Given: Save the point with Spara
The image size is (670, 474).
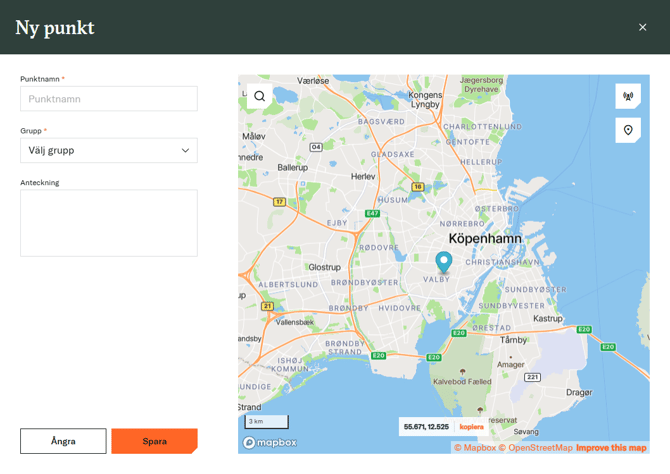Looking at the screenshot, I should 154,441.
